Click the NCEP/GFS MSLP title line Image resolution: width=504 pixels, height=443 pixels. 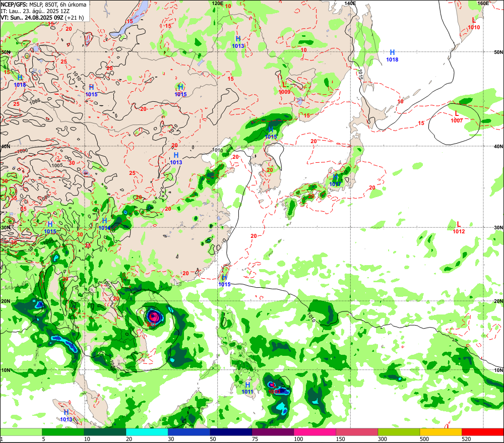point(43,5)
